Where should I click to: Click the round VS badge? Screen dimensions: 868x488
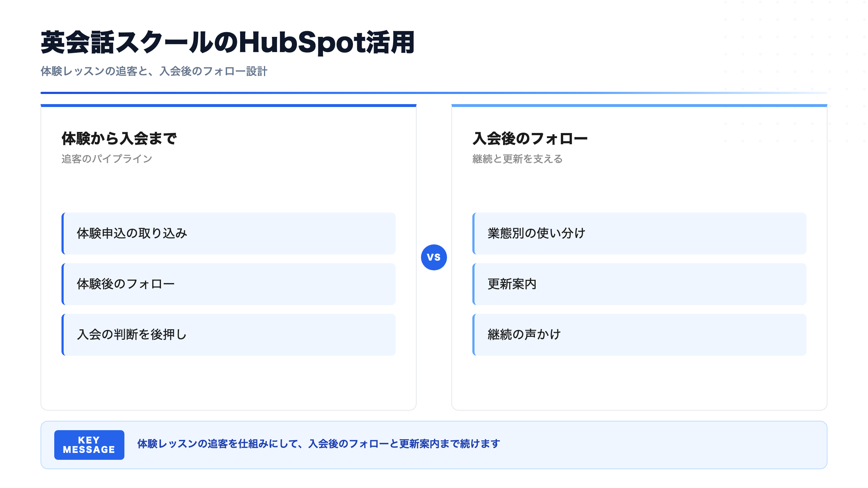click(x=434, y=257)
